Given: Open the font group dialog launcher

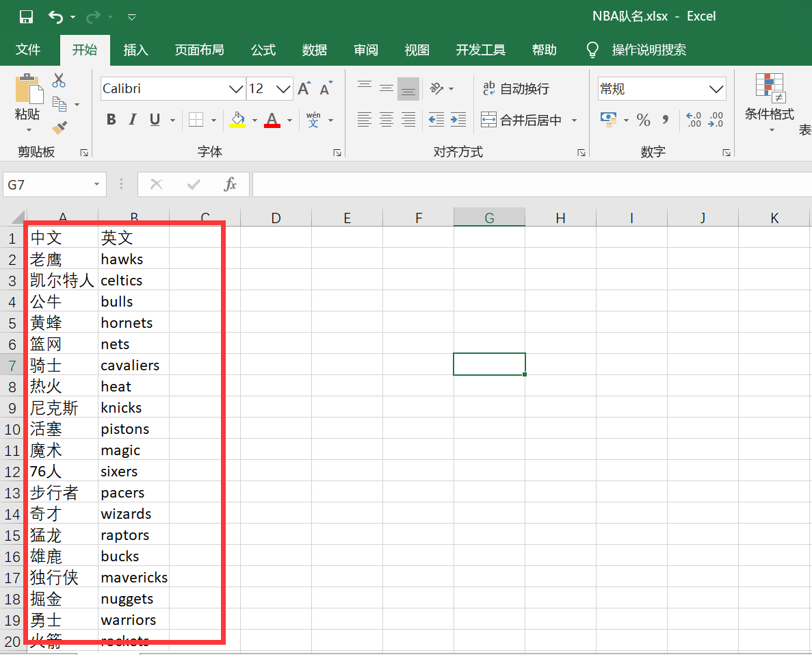Looking at the screenshot, I should click(337, 153).
